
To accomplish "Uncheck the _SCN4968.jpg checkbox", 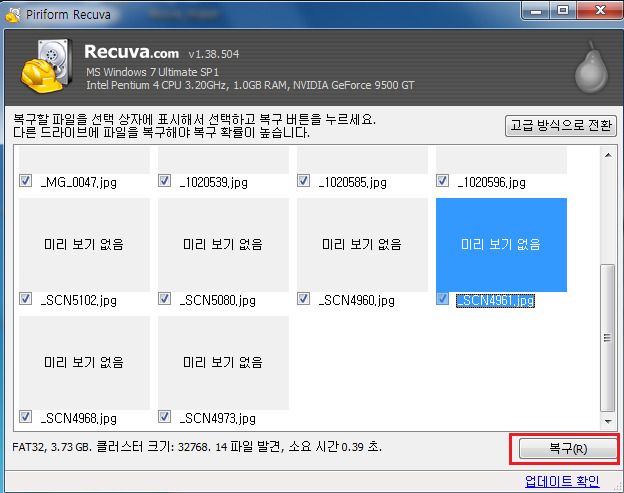I will pos(25,417).
